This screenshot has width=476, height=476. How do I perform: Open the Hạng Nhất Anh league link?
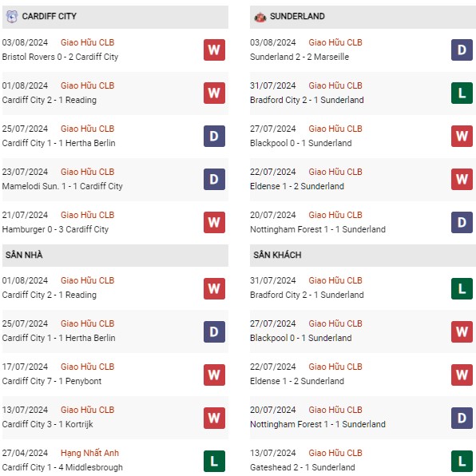[90, 453]
